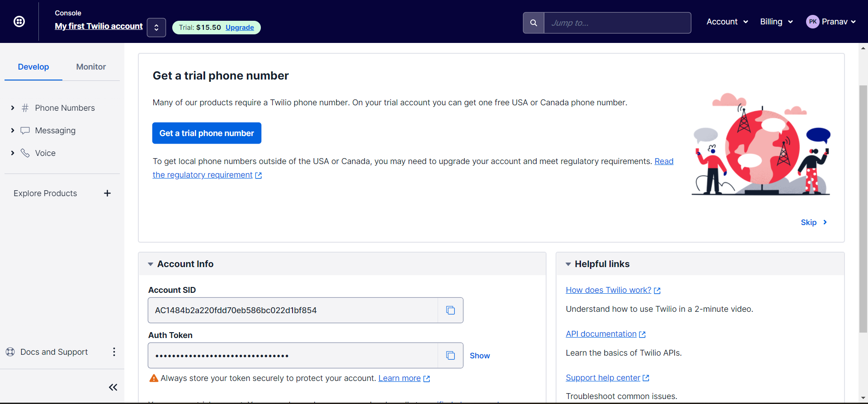Open Learn more about token security
The image size is (868, 404).
pos(400,378)
